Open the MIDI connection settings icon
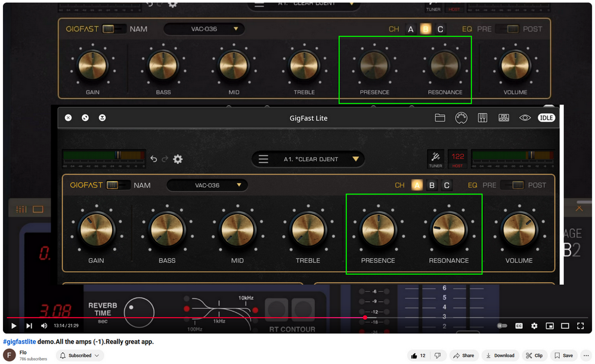 [461, 117]
